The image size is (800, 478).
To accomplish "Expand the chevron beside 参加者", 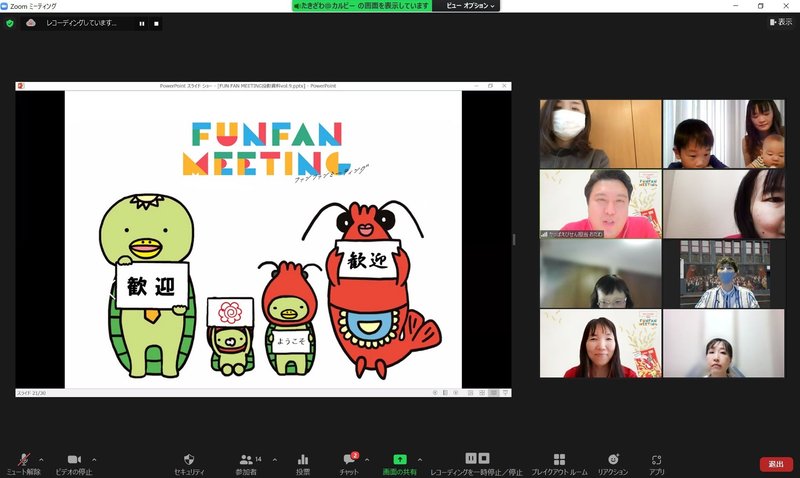I will [x=275, y=460].
